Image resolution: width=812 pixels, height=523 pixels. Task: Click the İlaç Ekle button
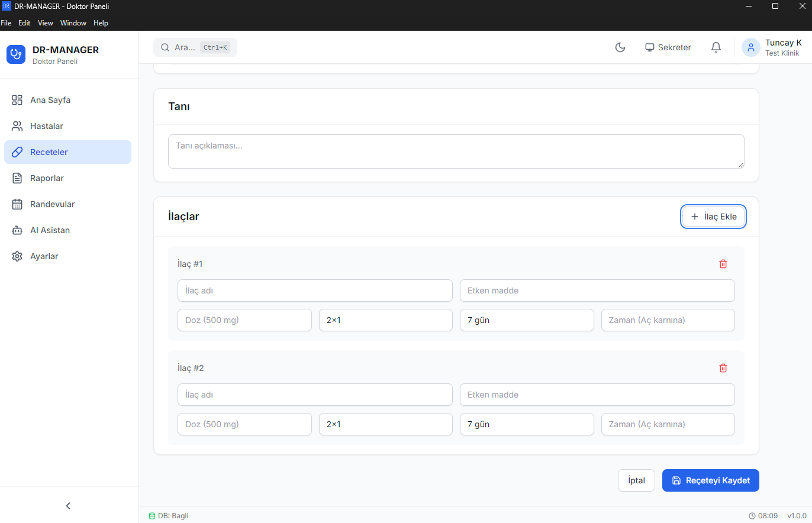[713, 217]
